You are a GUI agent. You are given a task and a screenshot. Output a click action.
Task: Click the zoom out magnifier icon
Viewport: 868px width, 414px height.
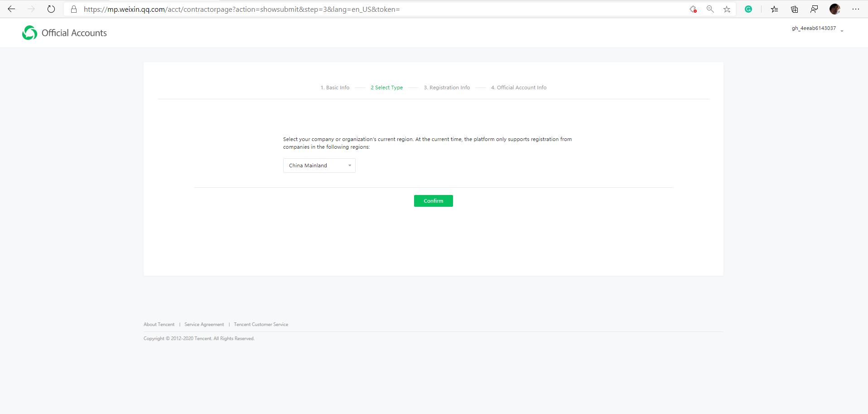(x=710, y=9)
